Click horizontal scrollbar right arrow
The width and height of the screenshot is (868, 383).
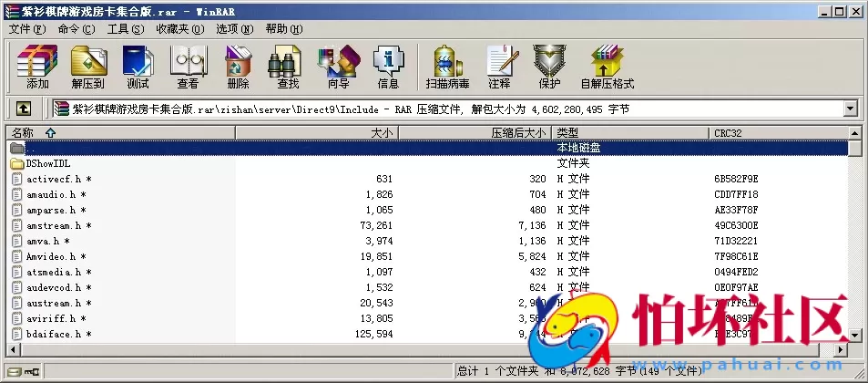click(x=842, y=350)
